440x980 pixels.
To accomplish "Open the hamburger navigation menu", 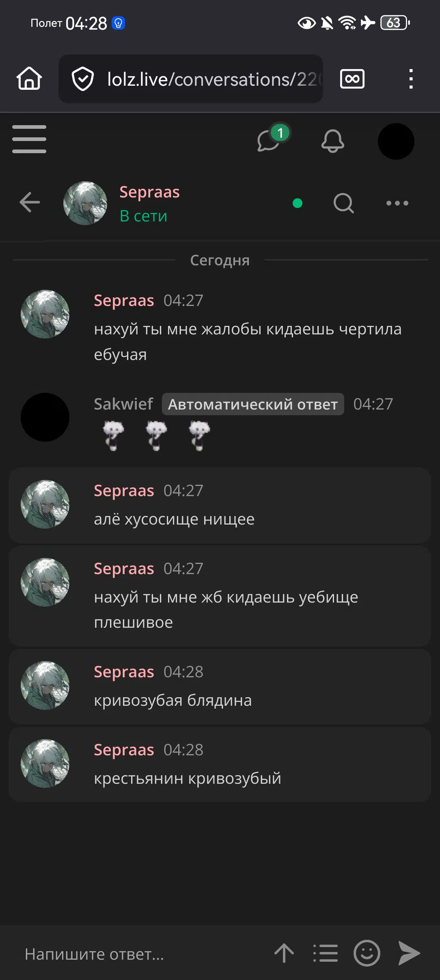I will [29, 139].
